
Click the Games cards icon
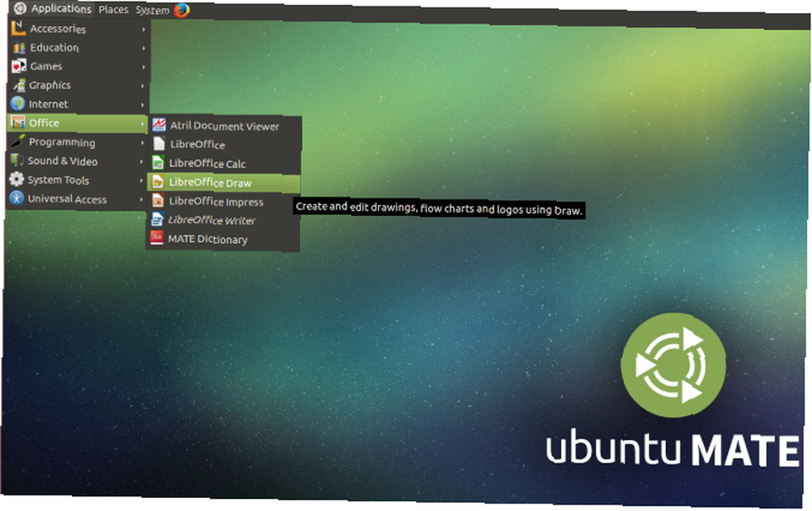point(19,67)
